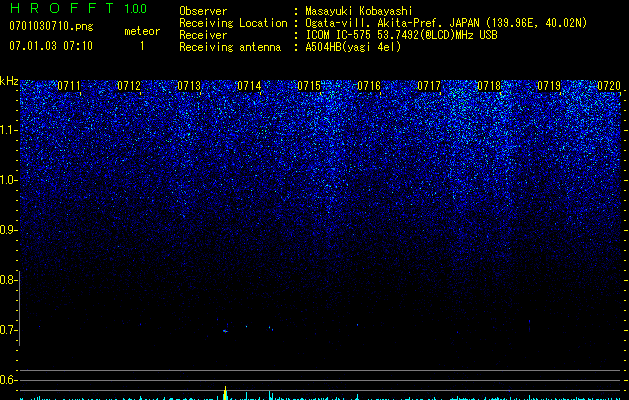Click the 0.9 kHz axis label
This screenshot has height=400, width=629.
click(x=8, y=230)
